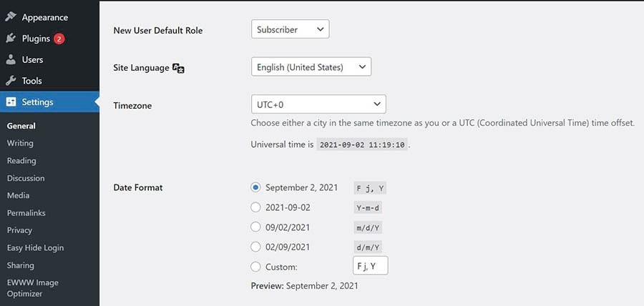The image size is (644, 306).
Task: Open the Writing settings link
Action: point(20,143)
